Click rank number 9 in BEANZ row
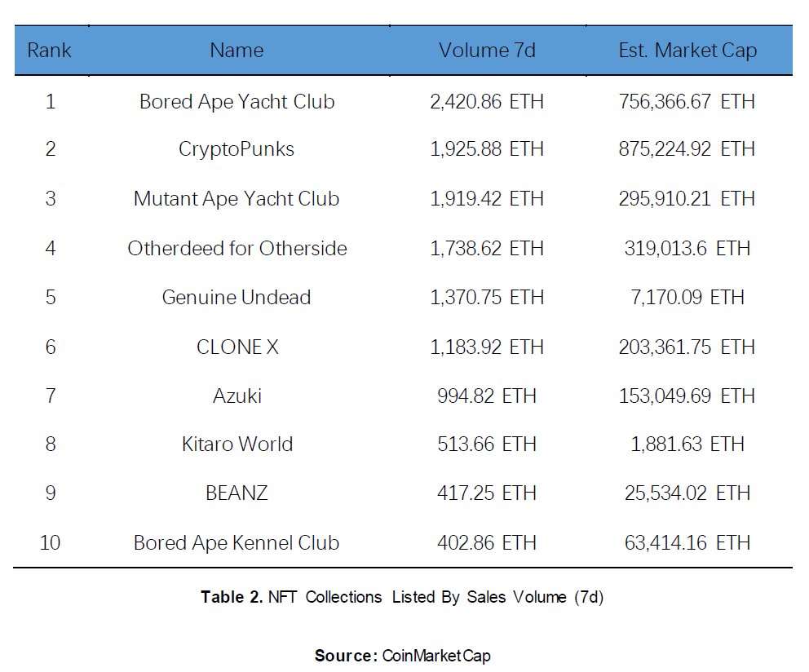 [50, 493]
